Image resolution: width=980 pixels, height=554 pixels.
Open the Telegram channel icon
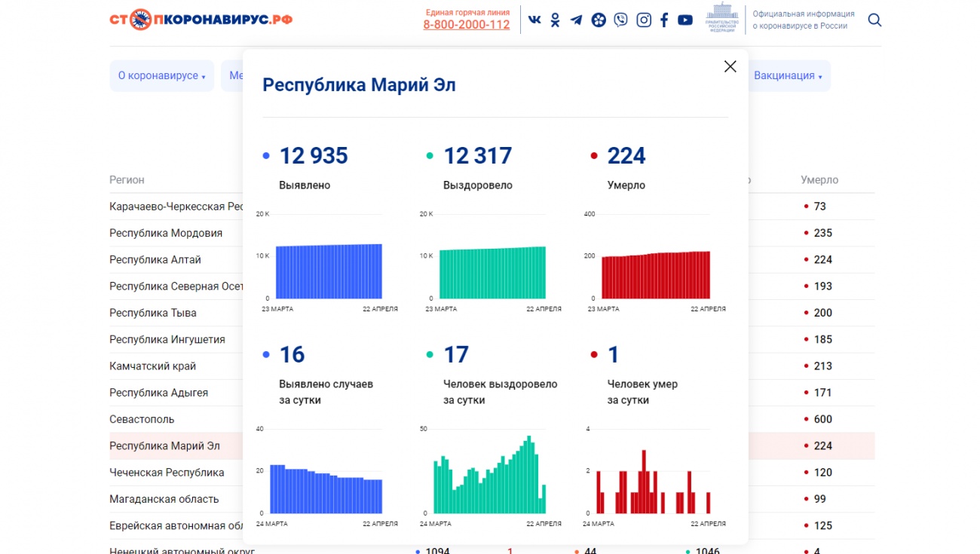click(x=577, y=20)
